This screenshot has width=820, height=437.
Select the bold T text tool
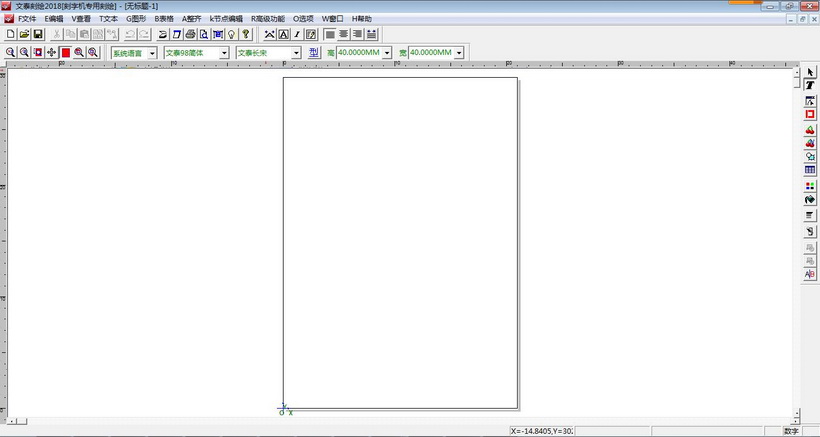click(810, 85)
